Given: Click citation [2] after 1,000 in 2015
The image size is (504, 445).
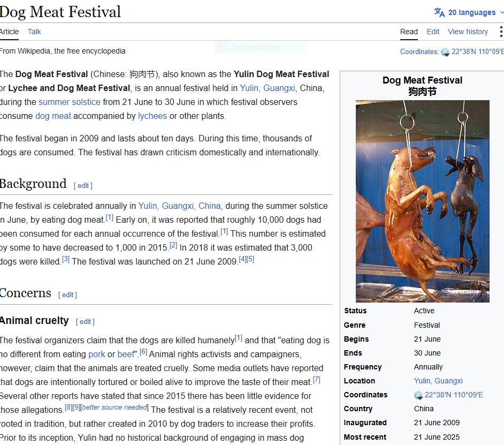Looking at the screenshot, I should (x=173, y=245).
